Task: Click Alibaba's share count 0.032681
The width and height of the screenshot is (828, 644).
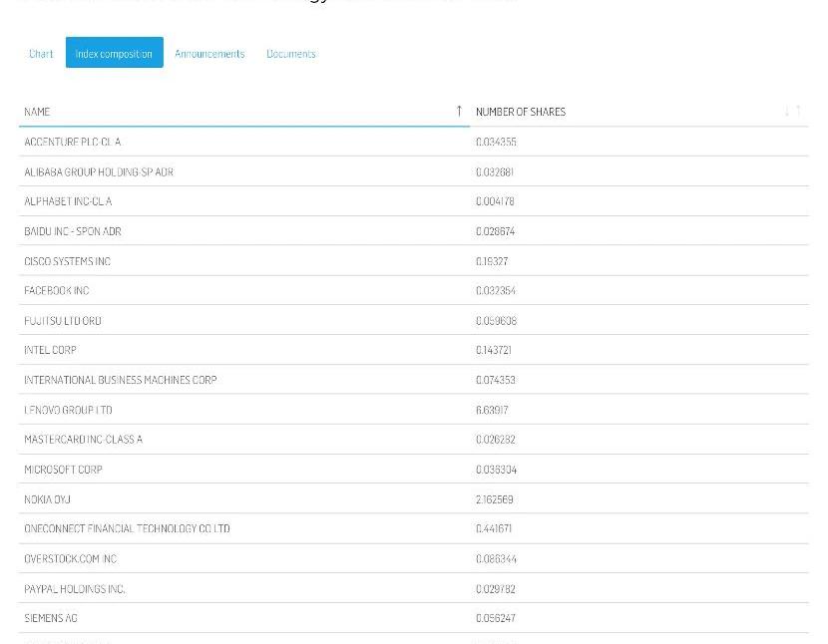Action: [495, 172]
